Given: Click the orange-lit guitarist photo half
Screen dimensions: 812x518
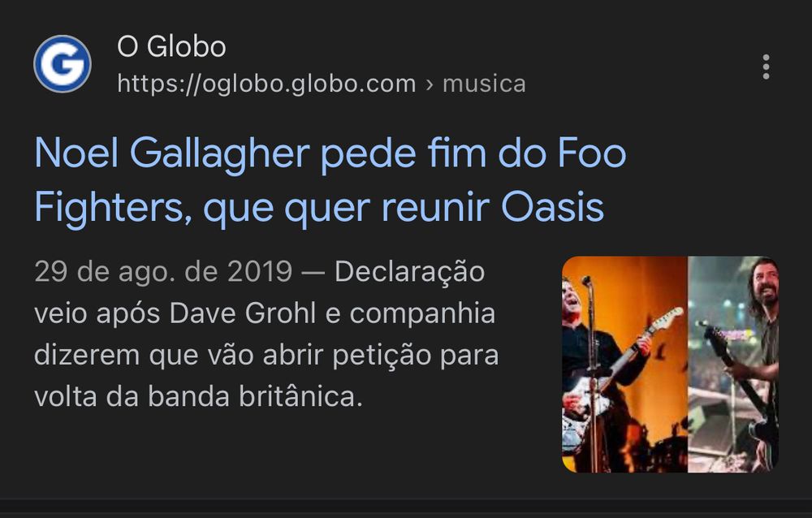Looking at the screenshot, I should (624, 365).
